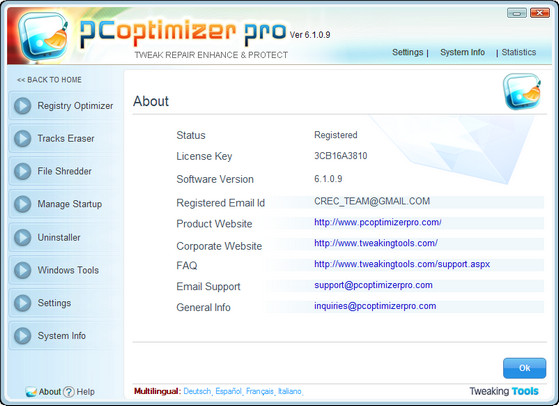Click the Tweaking Tools brand logo

(504, 391)
